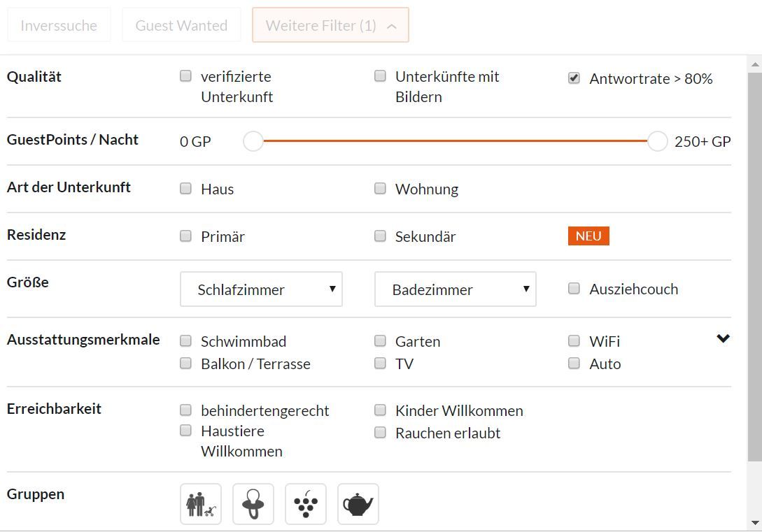Click the orange NEU badge

point(588,236)
